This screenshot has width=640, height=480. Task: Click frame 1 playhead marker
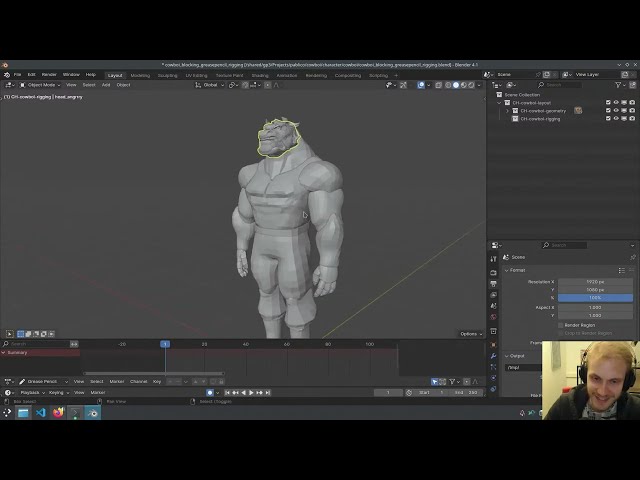click(x=165, y=344)
